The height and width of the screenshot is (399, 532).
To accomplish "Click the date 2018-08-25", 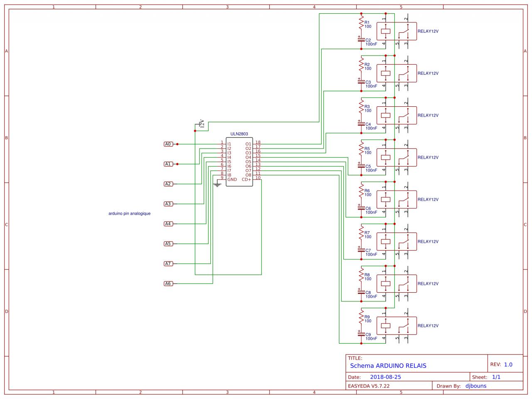I will point(386,377).
